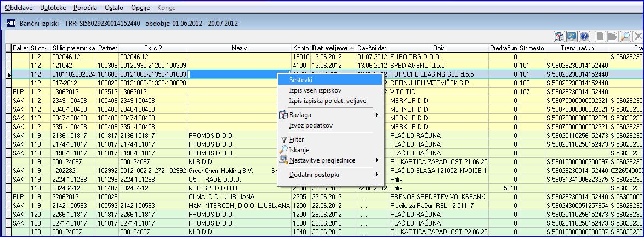Click the Naziv column header

[240, 48]
